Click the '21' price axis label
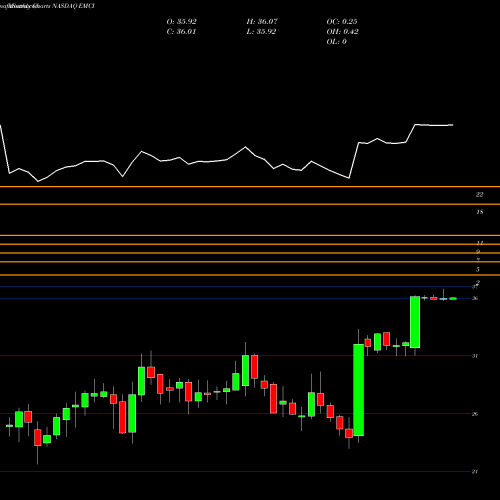The width and height of the screenshot is (500, 500). click(x=475, y=472)
